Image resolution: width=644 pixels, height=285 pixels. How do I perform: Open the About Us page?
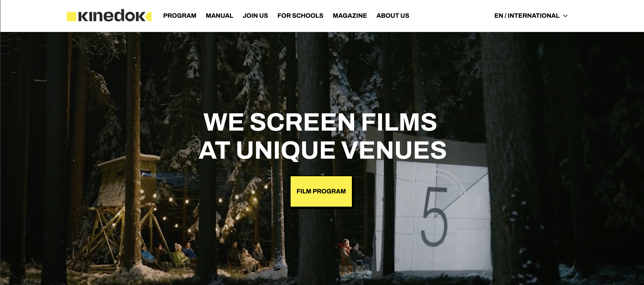point(392,16)
